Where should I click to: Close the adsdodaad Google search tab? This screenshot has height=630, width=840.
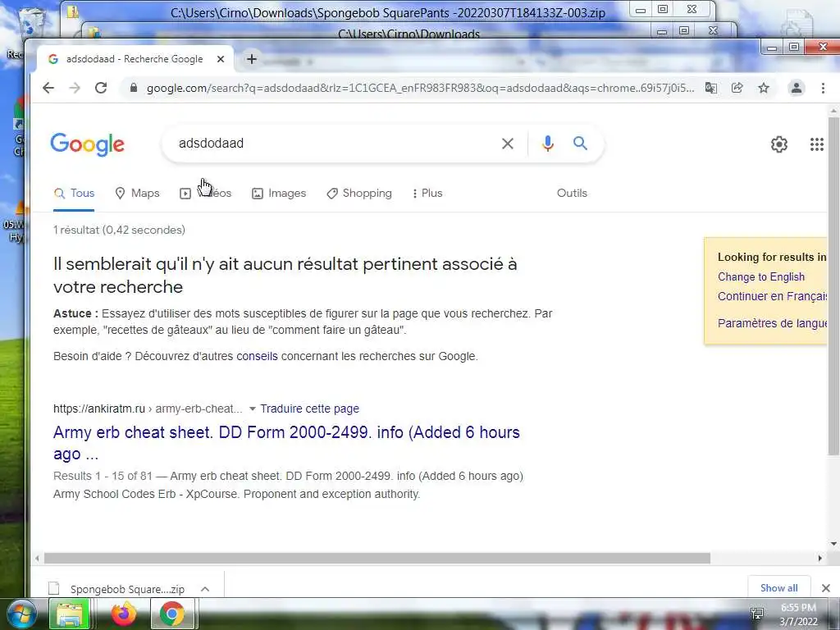point(220,59)
